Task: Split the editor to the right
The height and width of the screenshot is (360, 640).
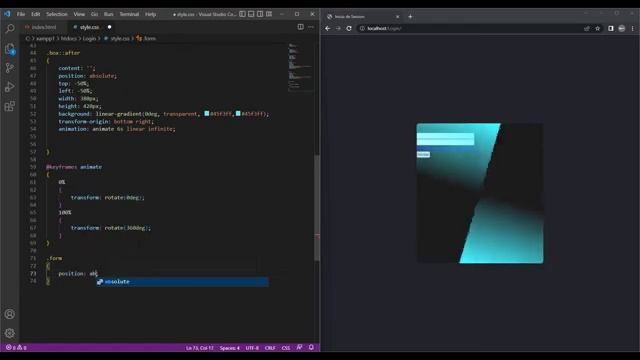Action: click(x=300, y=27)
